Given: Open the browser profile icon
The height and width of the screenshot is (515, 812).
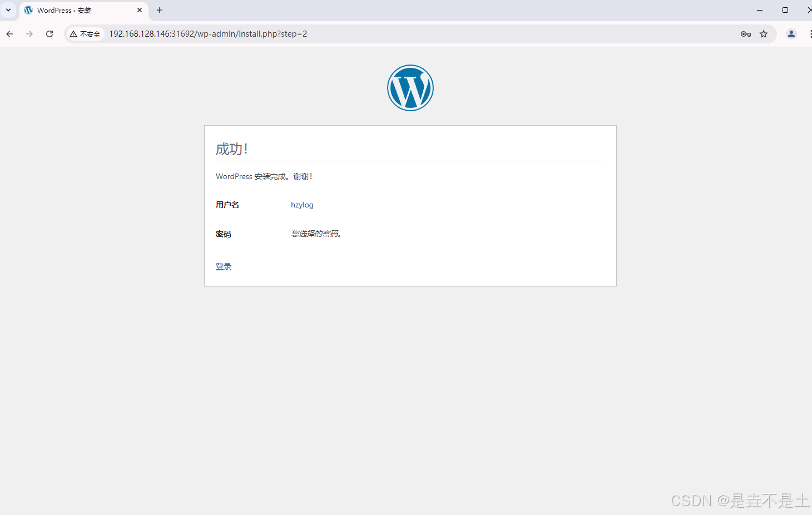Looking at the screenshot, I should pyautogui.click(x=791, y=34).
